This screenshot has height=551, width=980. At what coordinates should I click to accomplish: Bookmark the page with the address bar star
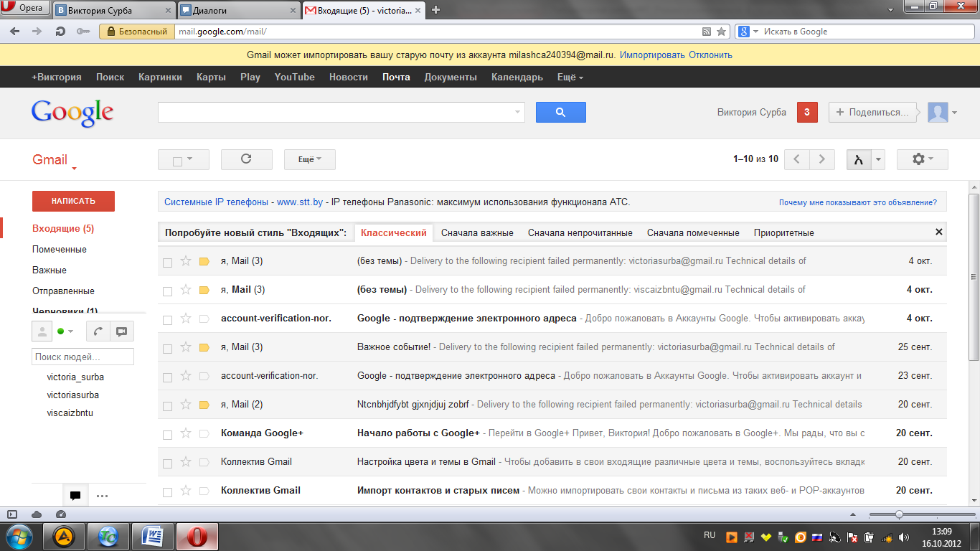(721, 32)
